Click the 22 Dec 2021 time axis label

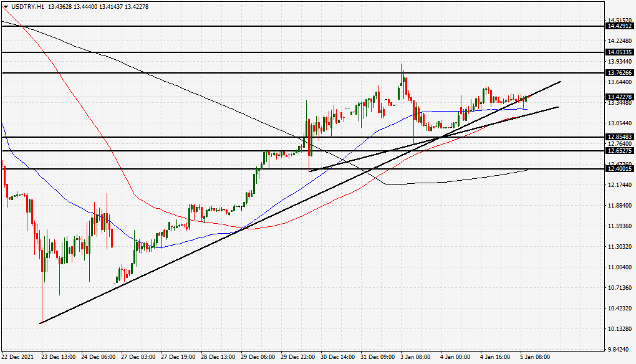coord(17,357)
